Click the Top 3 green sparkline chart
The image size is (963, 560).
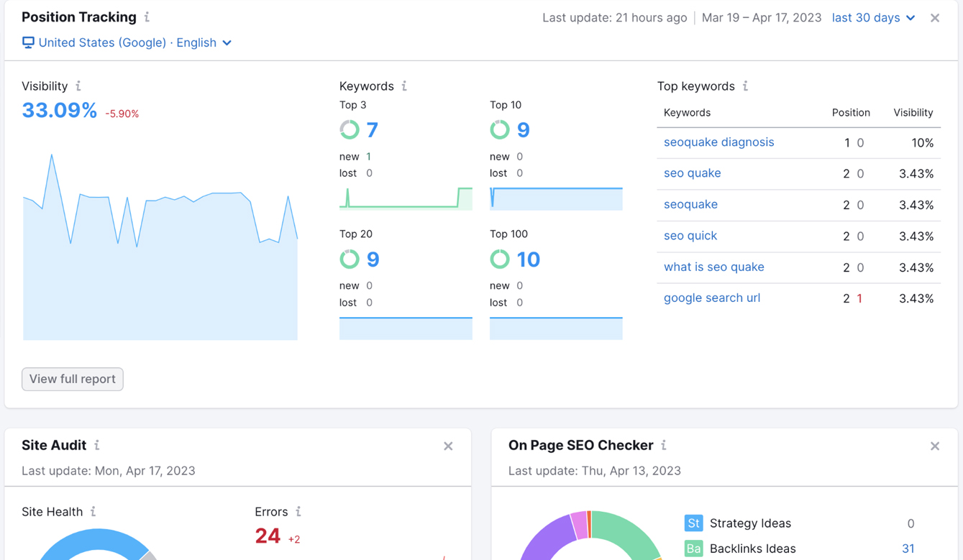[x=406, y=198]
